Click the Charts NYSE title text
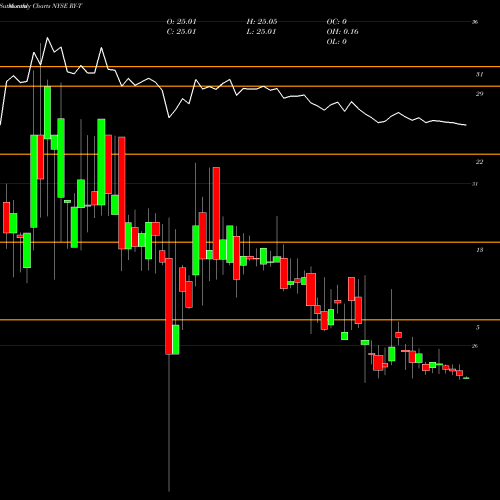 [x=51, y=6]
